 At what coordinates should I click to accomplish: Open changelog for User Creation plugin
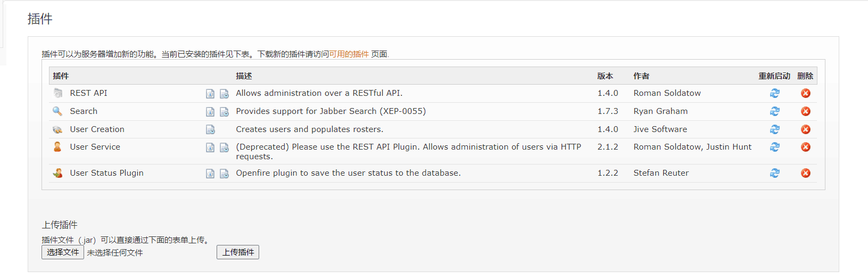point(210,129)
